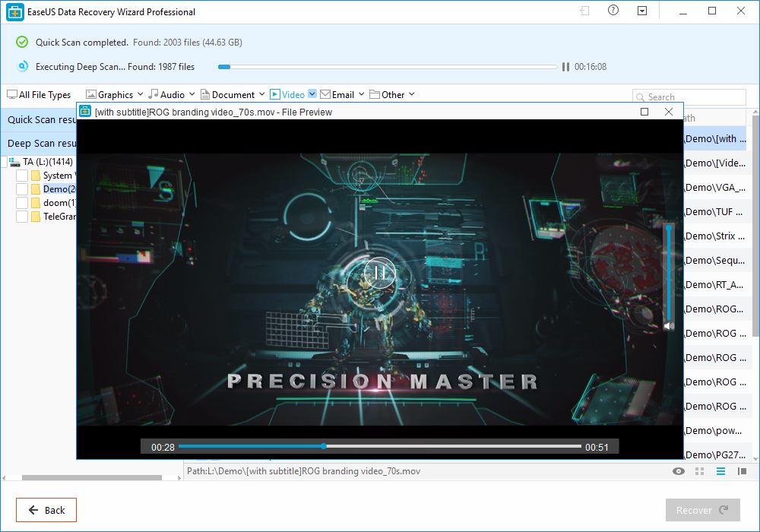Screen dimensions: 760x532
Task: Close the File Preview window
Action: (x=668, y=112)
